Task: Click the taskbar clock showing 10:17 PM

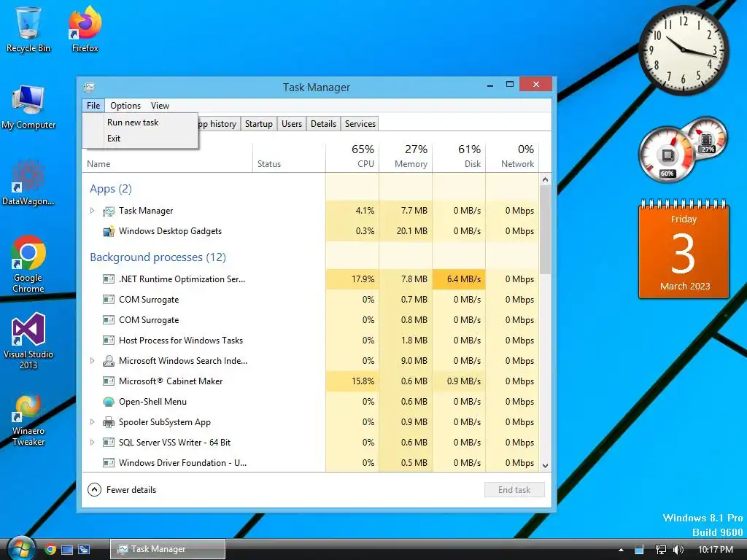Action: 716,550
